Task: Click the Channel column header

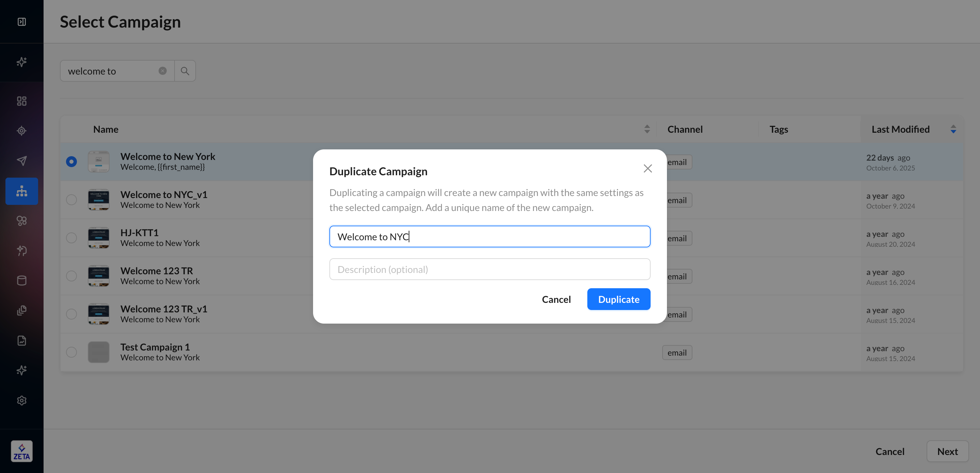Action: [x=685, y=129]
